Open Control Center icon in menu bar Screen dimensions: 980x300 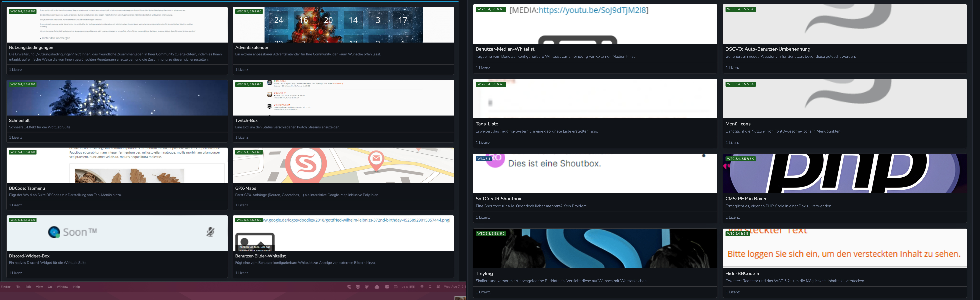pyautogui.click(x=438, y=287)
